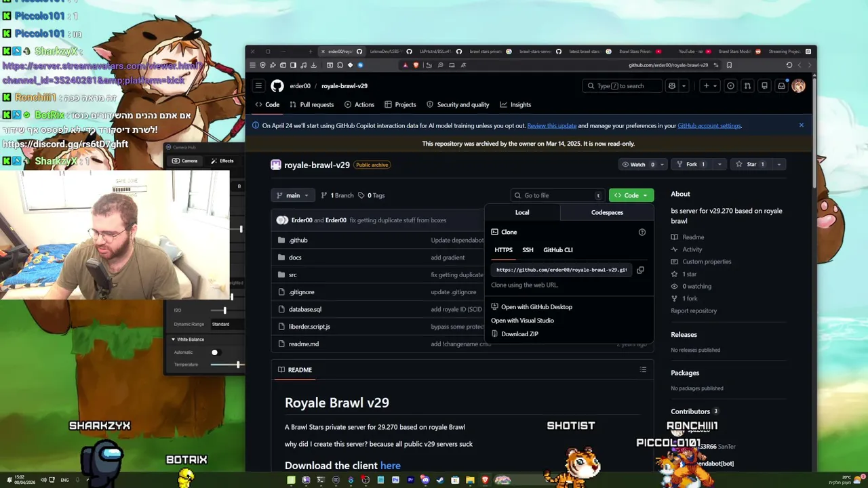Image resolution: width=868 pixels, height=488 pixels.
Task: Open the Actions repository tab
Action: 359,104
